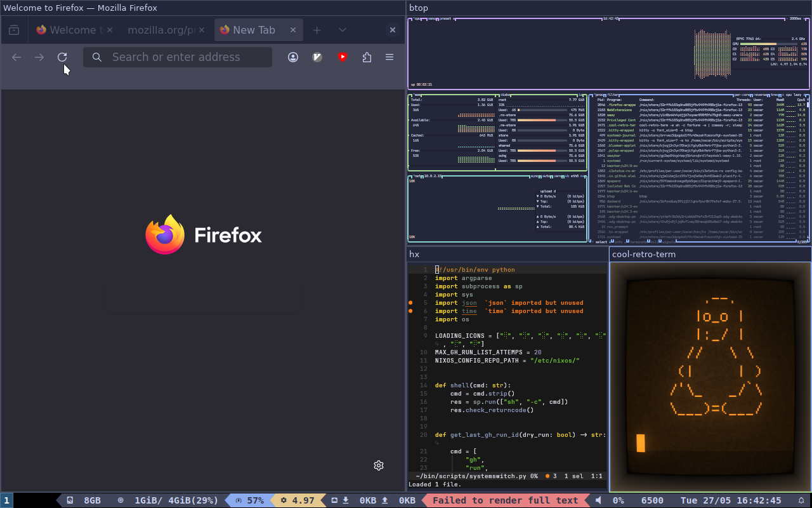Select workspace 1 in status bar

(x=6, y=500)
